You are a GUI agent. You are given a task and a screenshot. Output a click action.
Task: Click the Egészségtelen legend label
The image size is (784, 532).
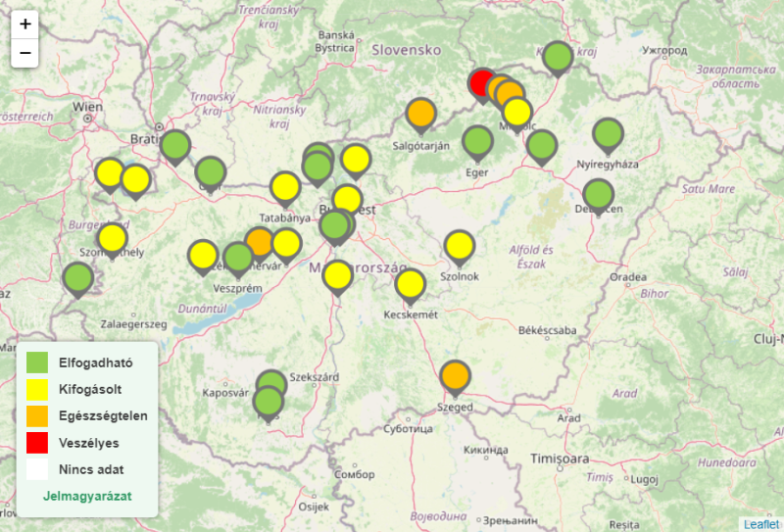pyautogui.click(x=103, y=416)
